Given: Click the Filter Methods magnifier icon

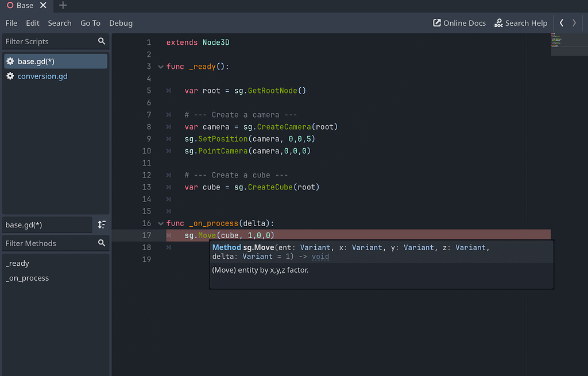Looking at the screenshot, I should point(102,243).
